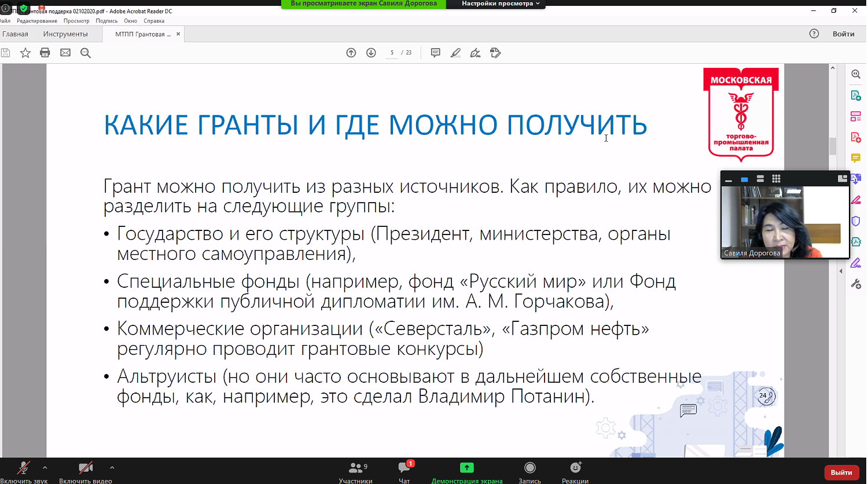The width and height of the screenshot is (868, 484).
Task: Click the heading КАКИЕ ГРАНТЫ И ГДЕ МОЖНО ПОЛУЧИТЬ
Action: [375, 125]
